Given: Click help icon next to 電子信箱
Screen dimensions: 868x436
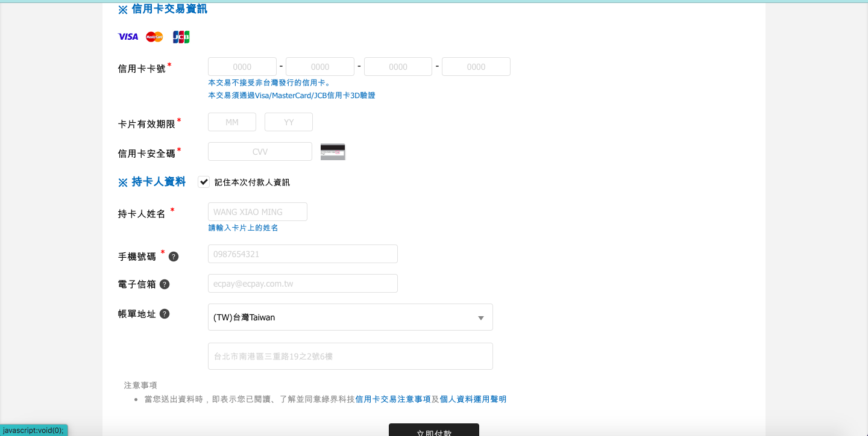Looking at the screenshot, I should [x=165, y=284].
